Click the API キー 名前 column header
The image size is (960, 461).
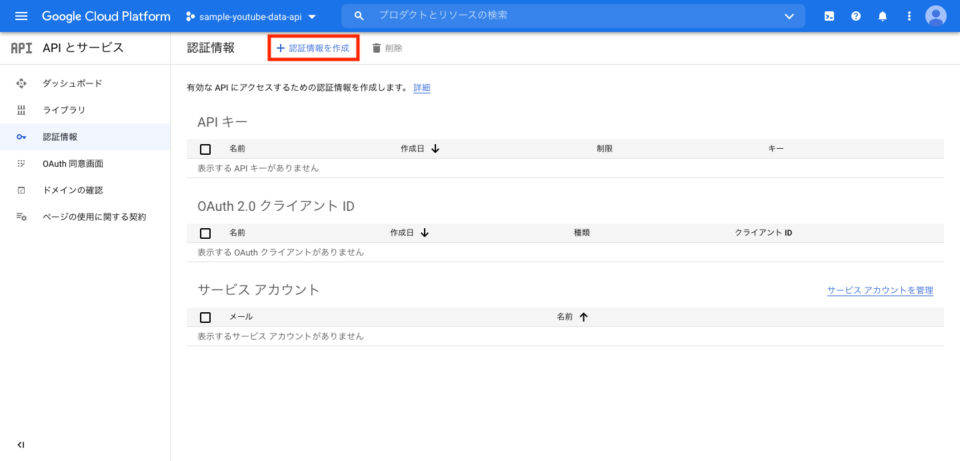click(237, 149)
